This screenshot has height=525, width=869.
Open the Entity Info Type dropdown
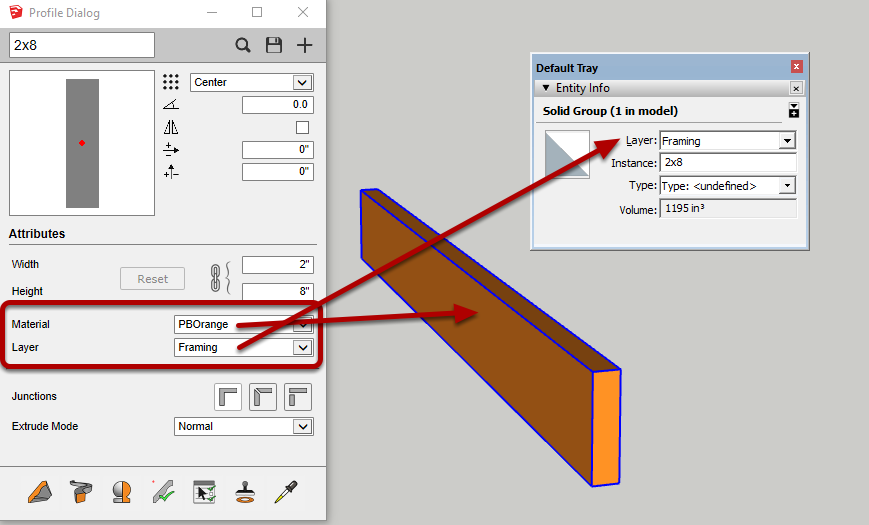[x=728, y=186]
